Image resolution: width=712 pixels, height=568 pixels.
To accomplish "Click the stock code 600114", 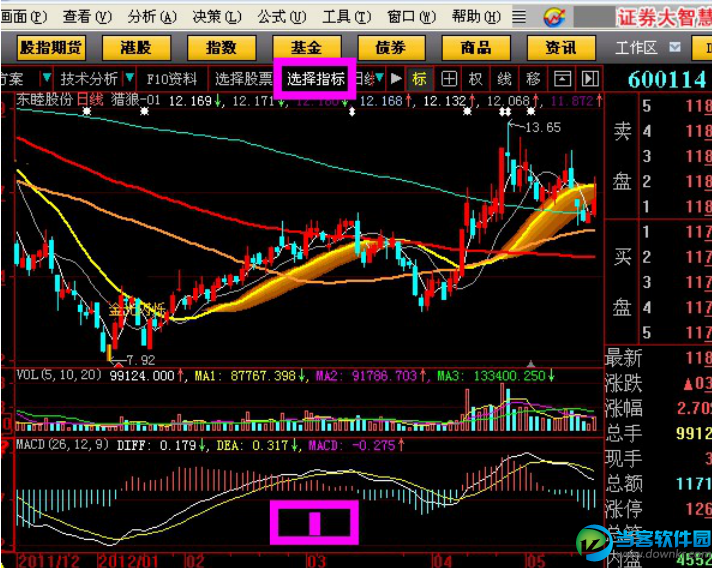I will pos(668,80).
